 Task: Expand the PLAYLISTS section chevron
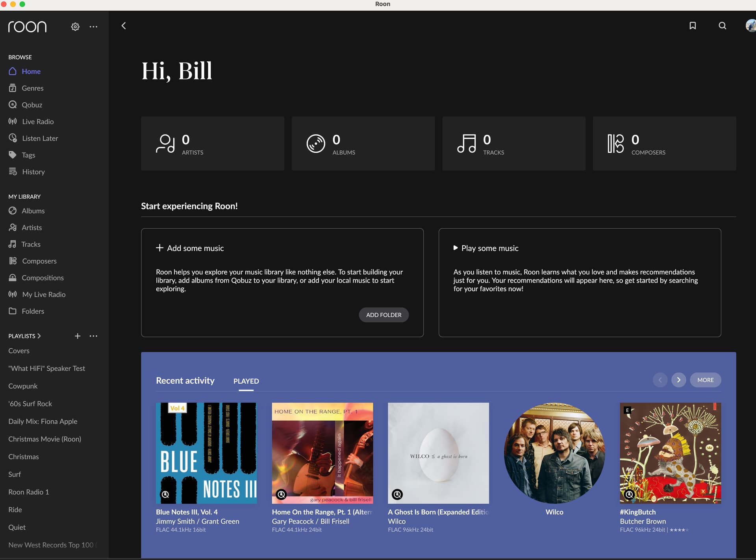tap(39, 336)
